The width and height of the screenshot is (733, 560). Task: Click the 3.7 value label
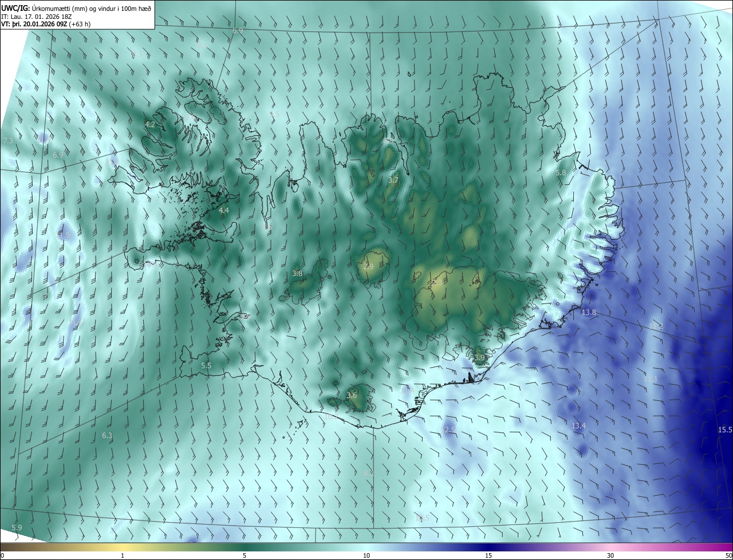(393, 180)
